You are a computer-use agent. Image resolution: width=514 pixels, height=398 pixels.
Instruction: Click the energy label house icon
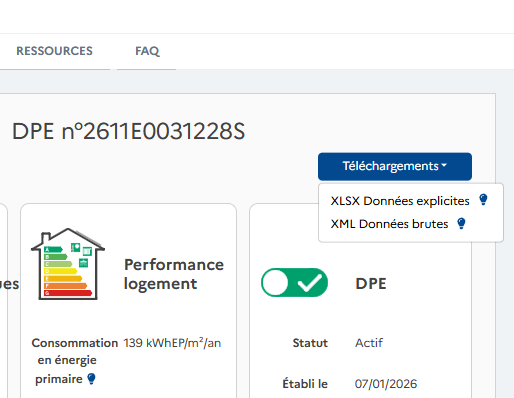click(68, 264)
